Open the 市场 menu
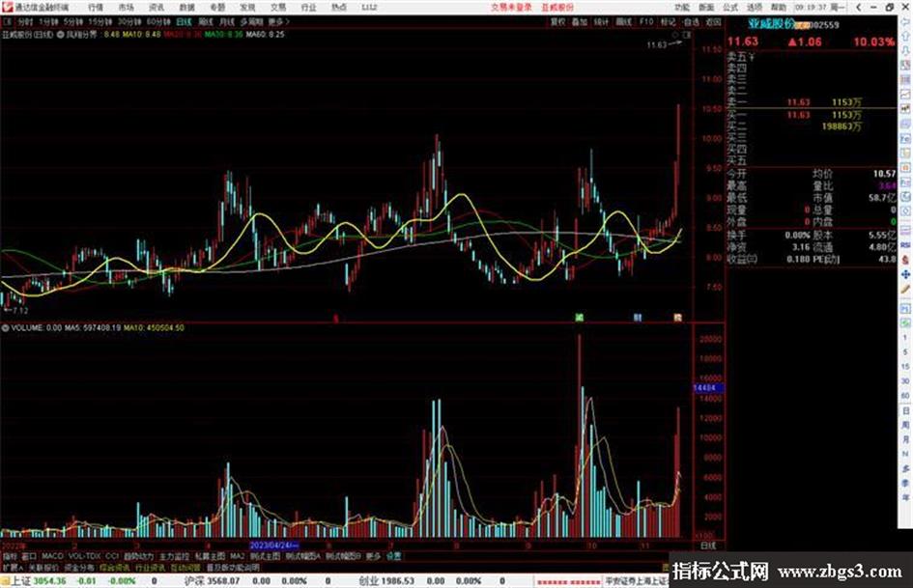Screen dimensions: 913x588 126,8
